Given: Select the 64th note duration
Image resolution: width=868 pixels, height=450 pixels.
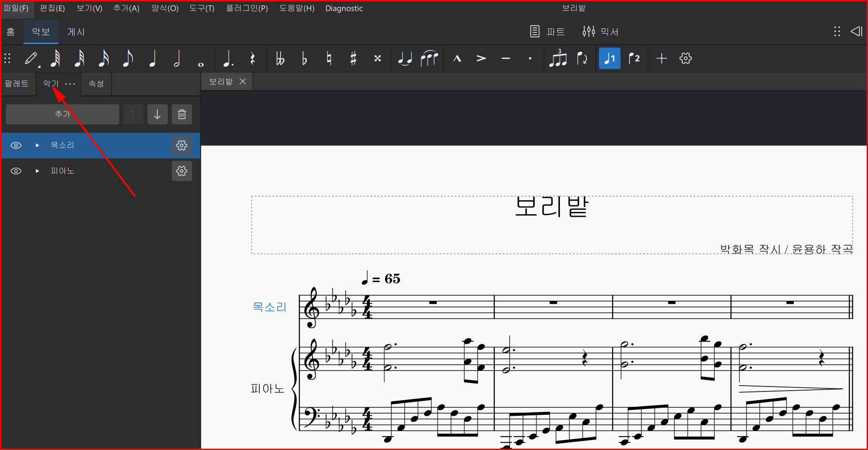Looking at the screenshot, I should [55, 58].
